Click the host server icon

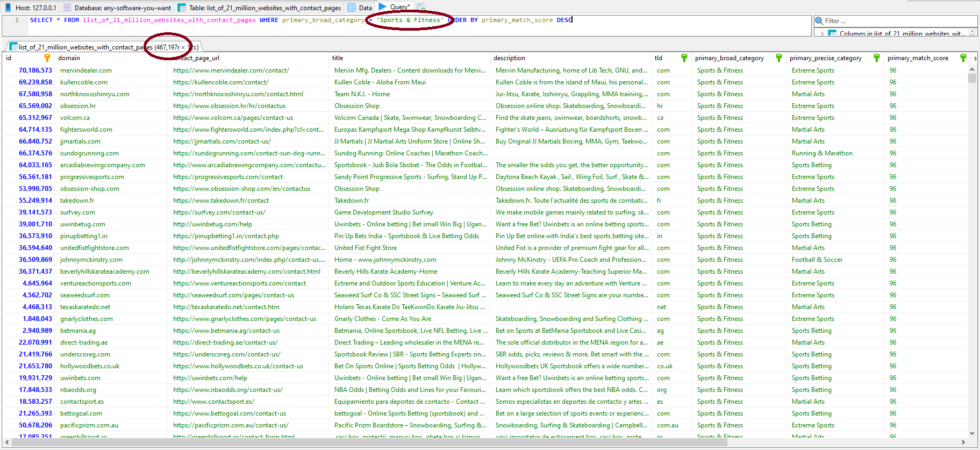(8, 8)
